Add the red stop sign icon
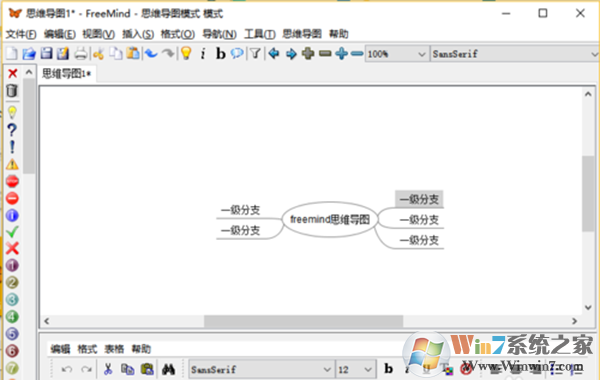The image size is (600, 380). tap(12, 181)
